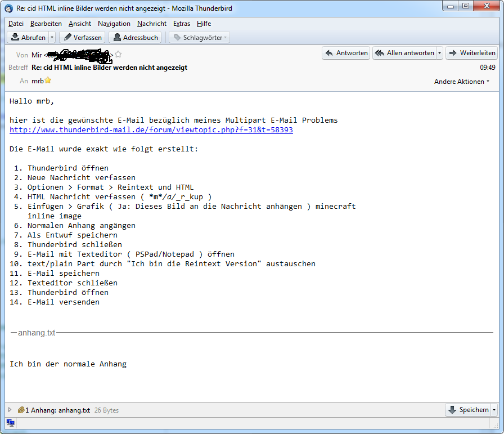Expand the Allen antworten dropdown arrow
This screenshot has width=504, height=434.
tap(439, 53)
